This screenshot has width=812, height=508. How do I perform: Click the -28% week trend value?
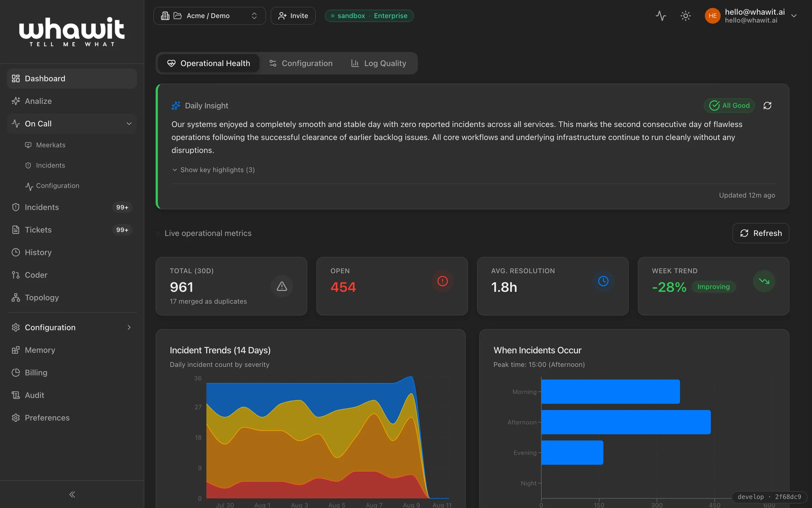coord(669,287)
